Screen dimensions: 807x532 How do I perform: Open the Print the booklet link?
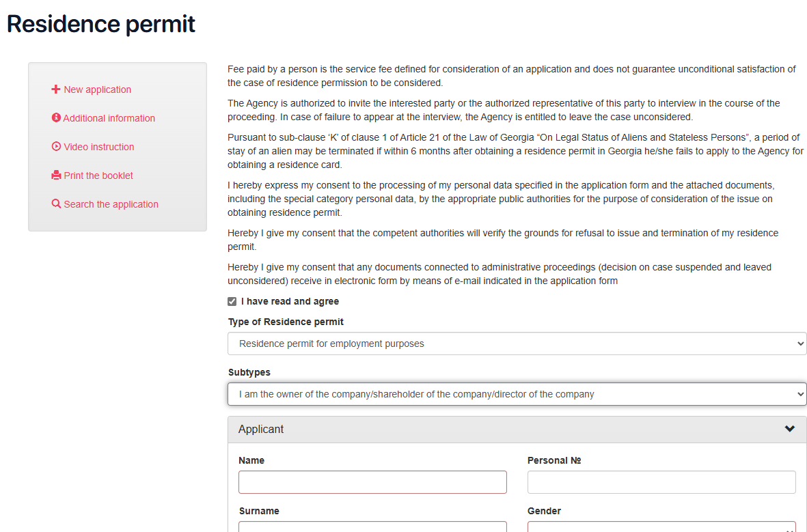[x=98, y=176]
